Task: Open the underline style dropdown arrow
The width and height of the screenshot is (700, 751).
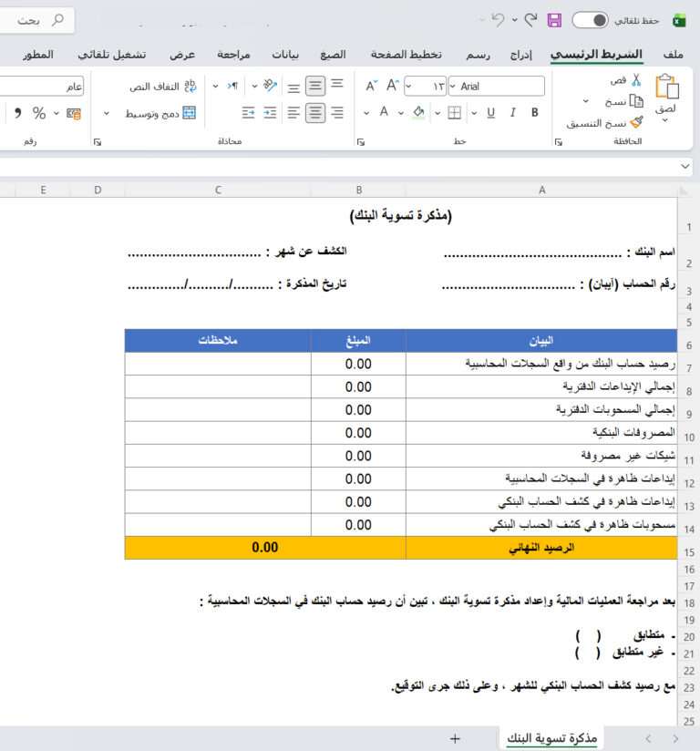Action: click(474, 113)
